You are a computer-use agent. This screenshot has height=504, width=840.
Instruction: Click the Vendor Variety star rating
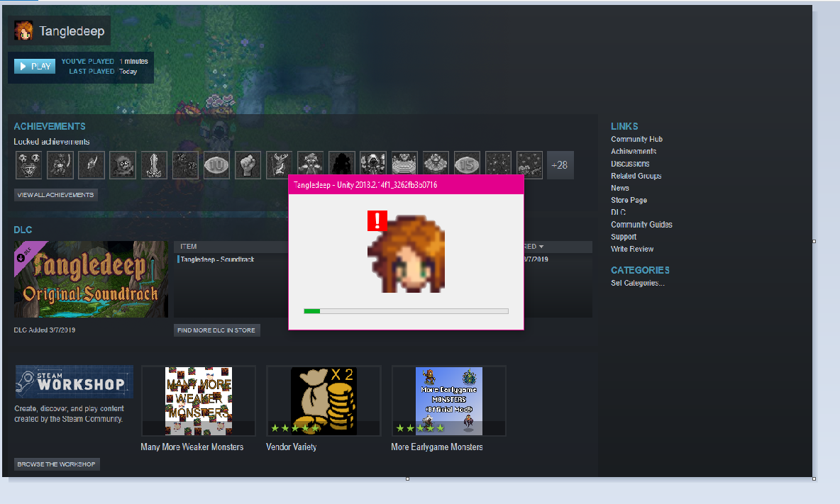294,428
